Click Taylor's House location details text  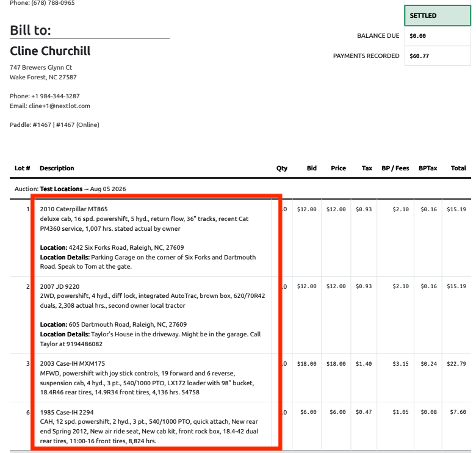(150, 339)
